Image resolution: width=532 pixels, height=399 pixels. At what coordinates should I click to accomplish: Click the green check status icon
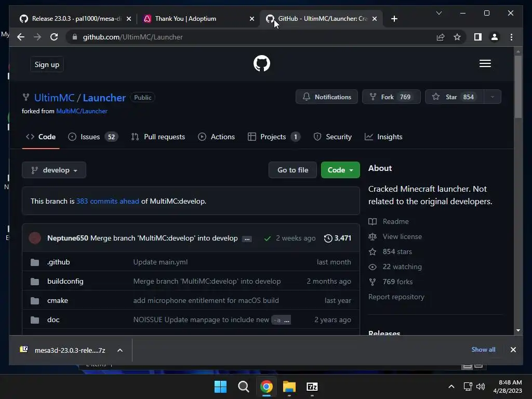(268, 238)
